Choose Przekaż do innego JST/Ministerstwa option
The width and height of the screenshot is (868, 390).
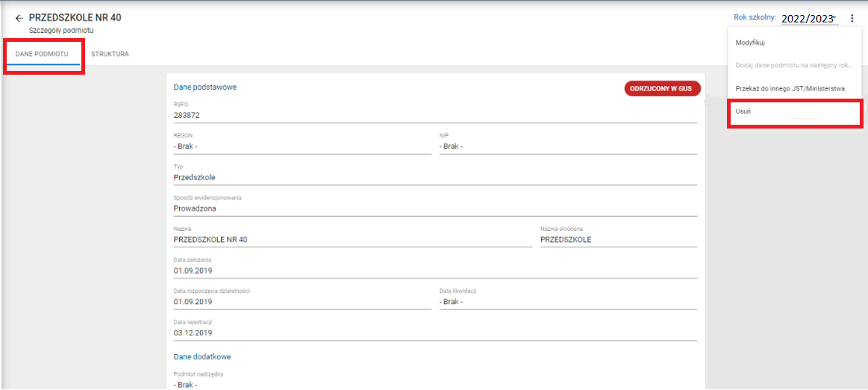pyautogui.click(x=790, y=88)
